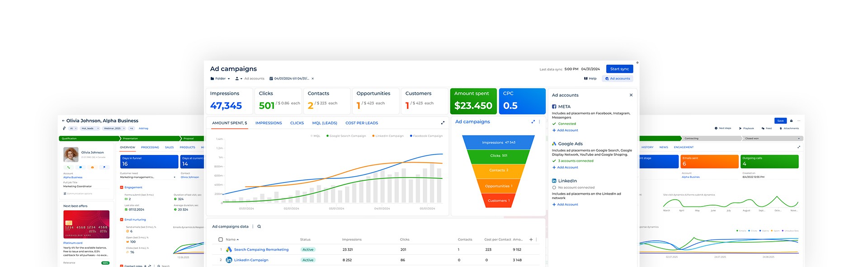
Task: Open column settings menu in table header
Action: (537, 239)
